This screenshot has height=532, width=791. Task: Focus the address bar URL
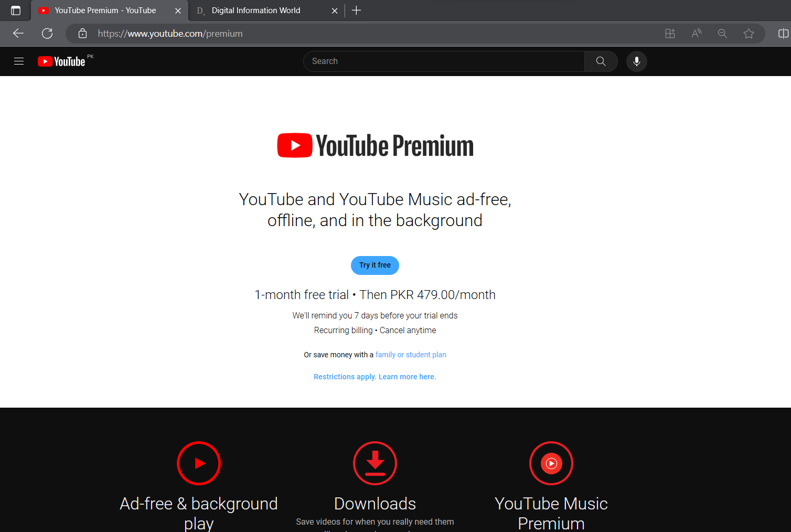pyautogui.click(x=170, y=34)
